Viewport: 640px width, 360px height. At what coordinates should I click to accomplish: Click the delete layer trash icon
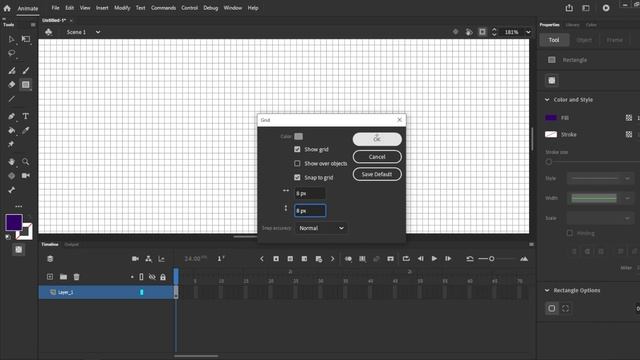pyautogui.click(x=76, y=277)
